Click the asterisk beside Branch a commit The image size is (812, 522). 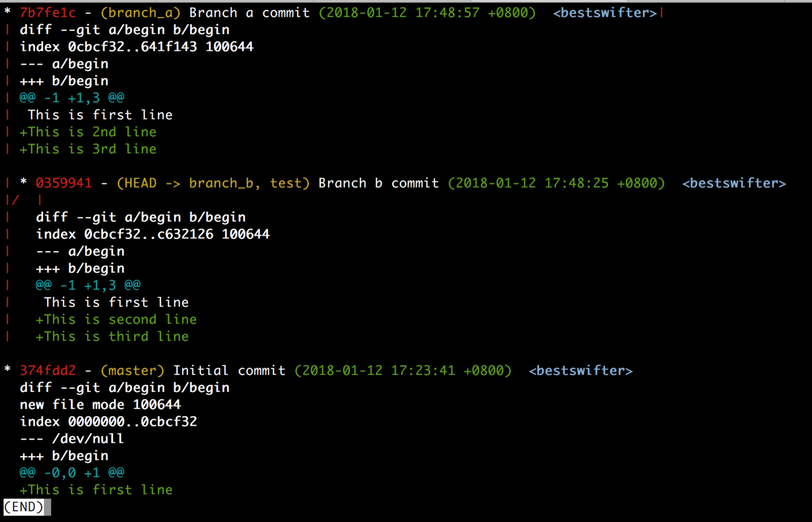coord(8,13)
